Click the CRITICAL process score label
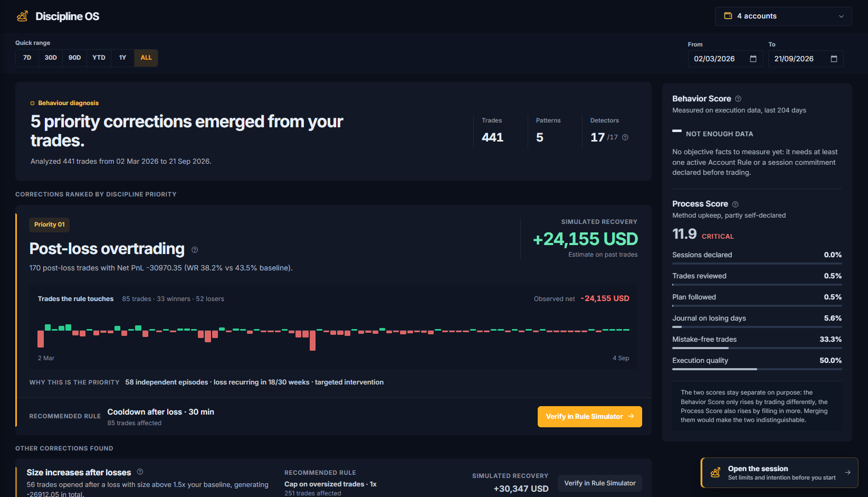The width and height of the screenshot is (868, 497). (x=718, y=237)
